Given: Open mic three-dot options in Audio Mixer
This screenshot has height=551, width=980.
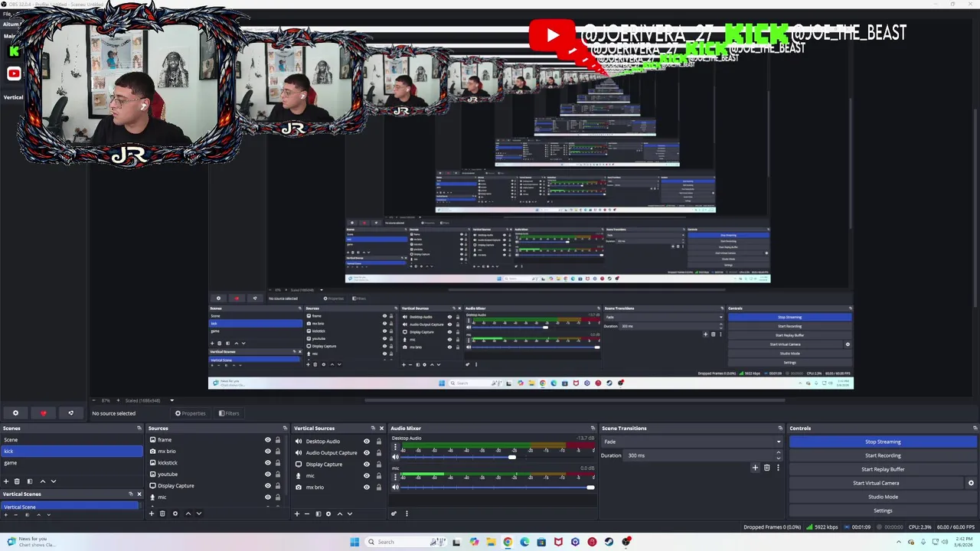Looking at the screenshot, I should (396, 477).
